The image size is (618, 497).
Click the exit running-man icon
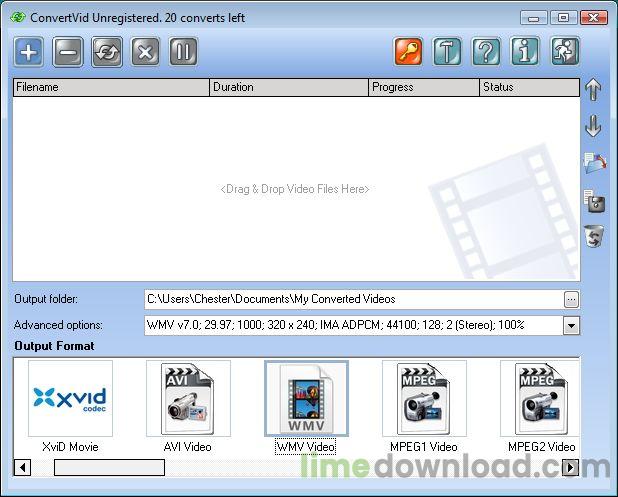coord(564,52)
